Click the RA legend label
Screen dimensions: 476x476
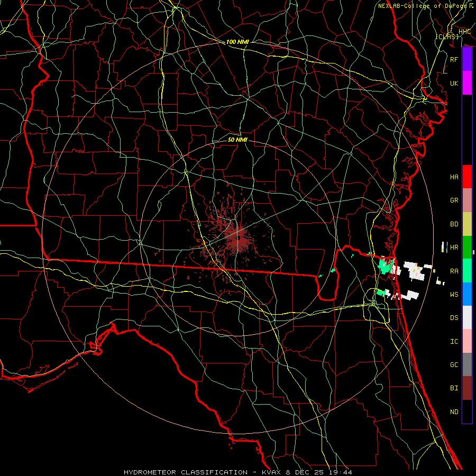(x=454, y=271)
